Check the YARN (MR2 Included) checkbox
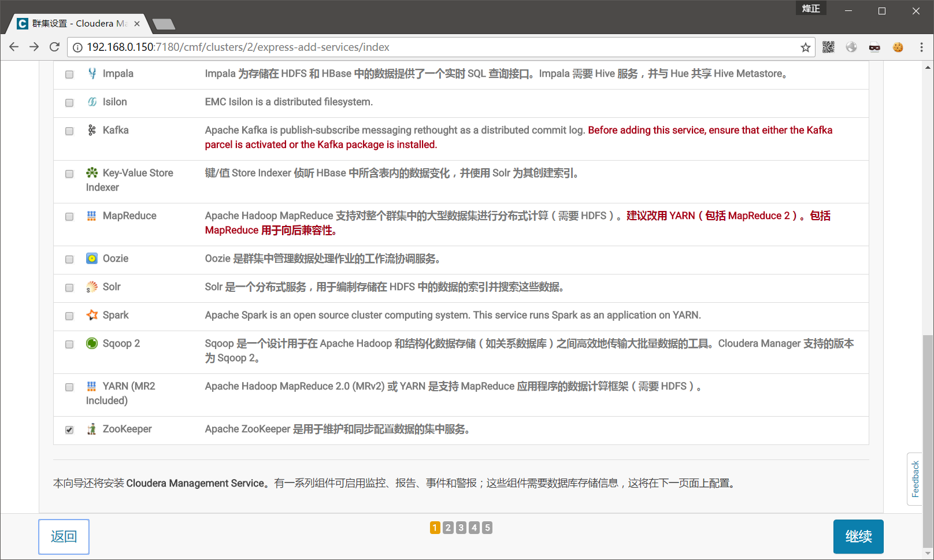 (69, 387)
